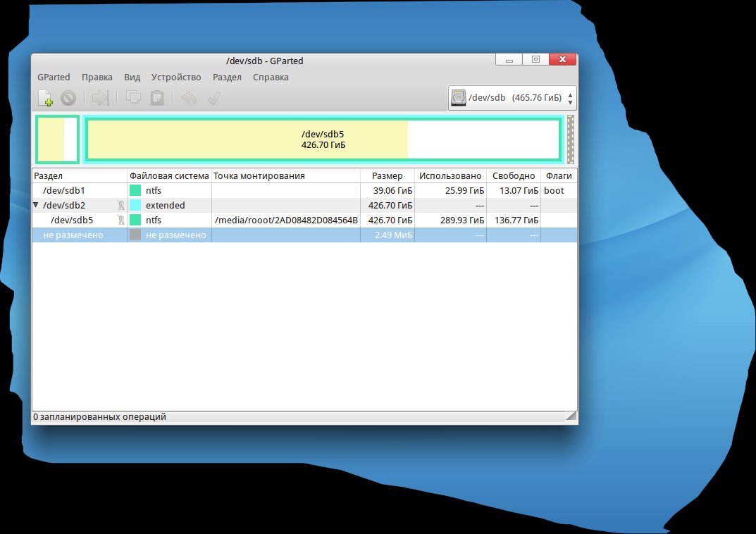Click the green ntfs swatch for /dev/sdb5
This screenshot has height=534, width=756.
point(135,221)
